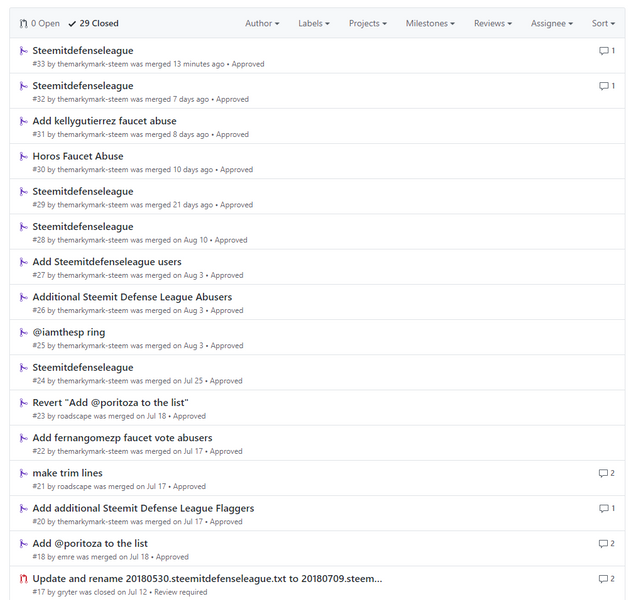Open pull request #29 Steemitdefenseleague title
The image size is (640, 600).
[83, 191]
